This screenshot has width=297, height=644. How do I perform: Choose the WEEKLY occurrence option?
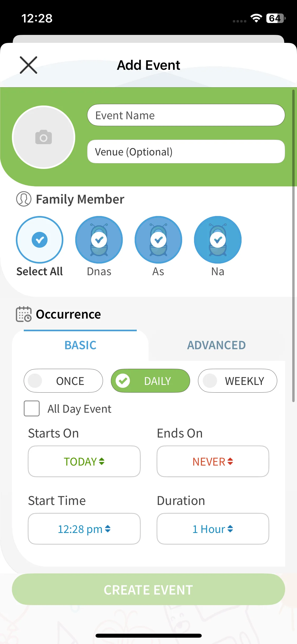point(237,381)
